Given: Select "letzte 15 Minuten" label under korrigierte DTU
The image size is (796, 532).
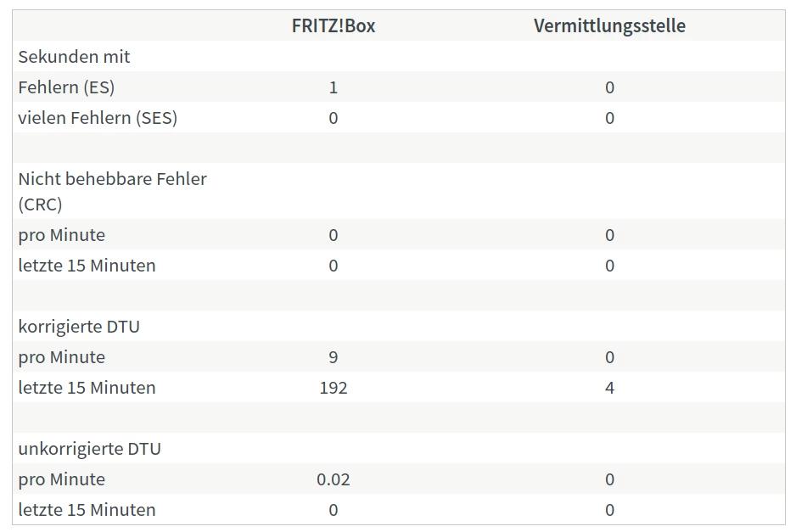Looking at the screenshot, I should pos(87,388).
